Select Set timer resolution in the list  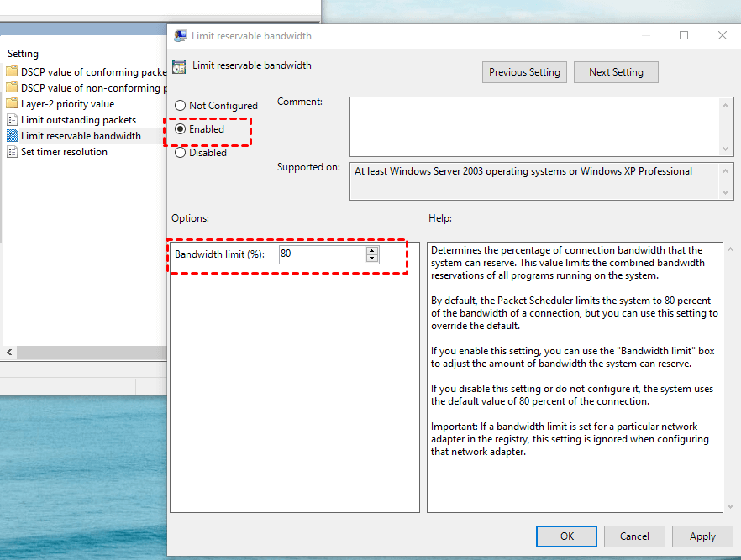64,152
